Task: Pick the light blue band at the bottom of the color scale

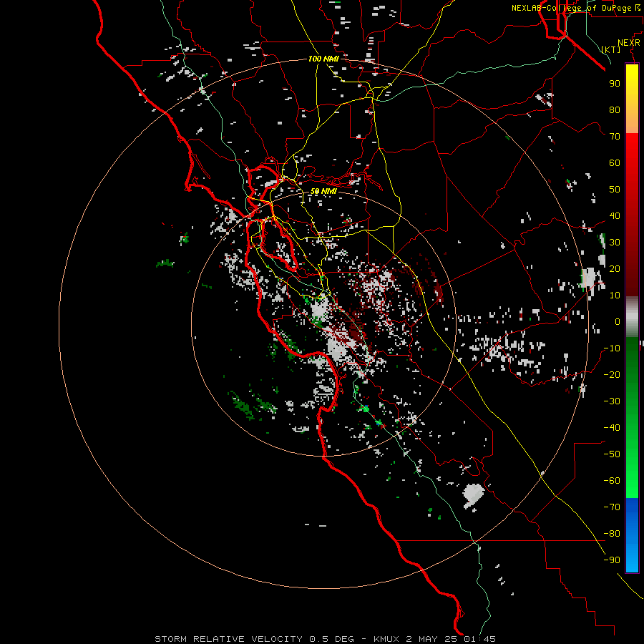Action: 632,557
